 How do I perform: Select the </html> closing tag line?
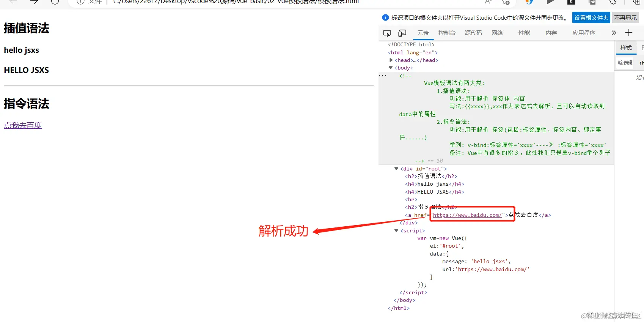(x=399, y=308)
